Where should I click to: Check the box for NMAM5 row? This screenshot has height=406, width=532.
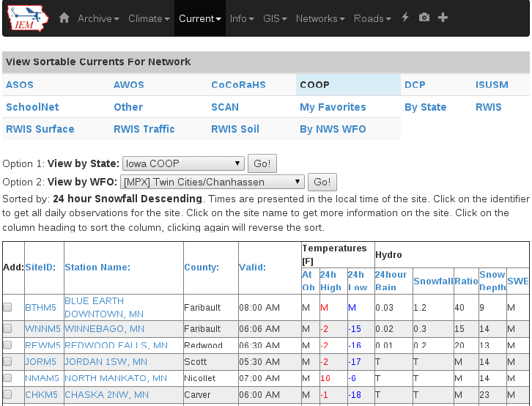point(7,377)
